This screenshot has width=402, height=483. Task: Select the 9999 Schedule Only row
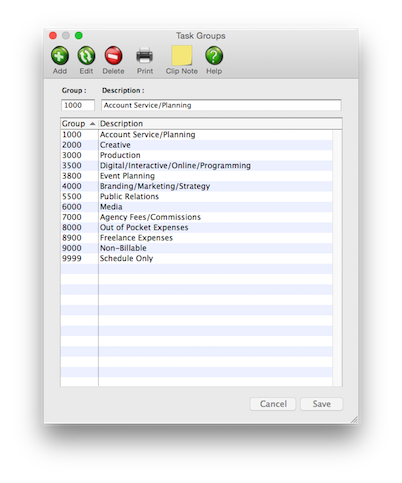[196, 259]
